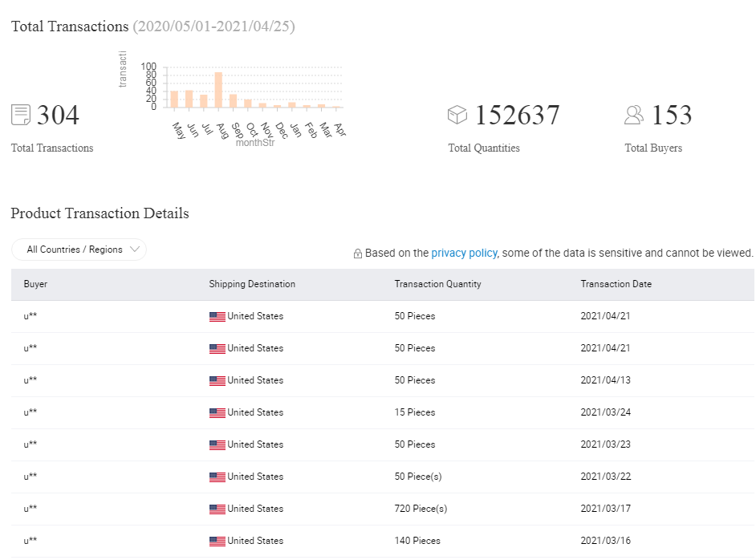756x560 pixels.
Task: Click the Buyer column header
Action: click(35, 284)
